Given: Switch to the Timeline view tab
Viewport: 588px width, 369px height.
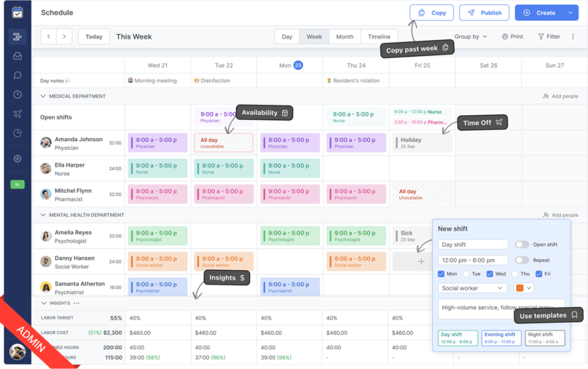Looking at the screenshot, I should coord(379,36).
